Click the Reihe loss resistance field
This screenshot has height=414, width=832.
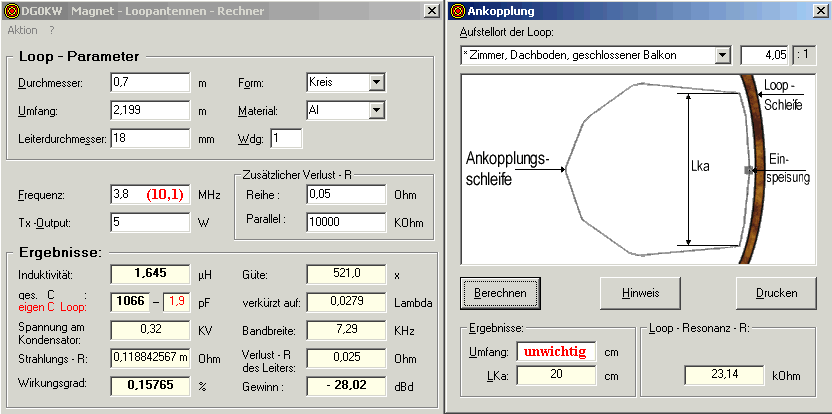[x=346, y=195]
